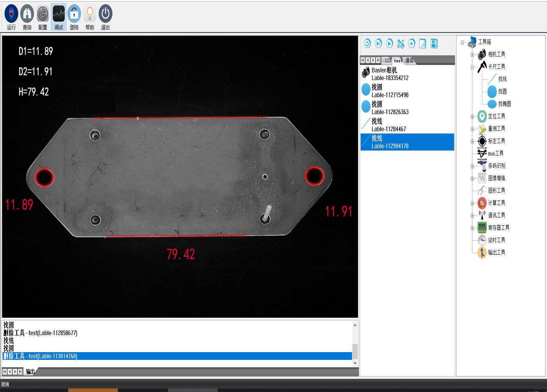Image resolution: width=547 pixels, height=392 pixels.
Task: Click the step-forward icon in flow toolbar
Action: pyautogui.click(x=378, y=43)
